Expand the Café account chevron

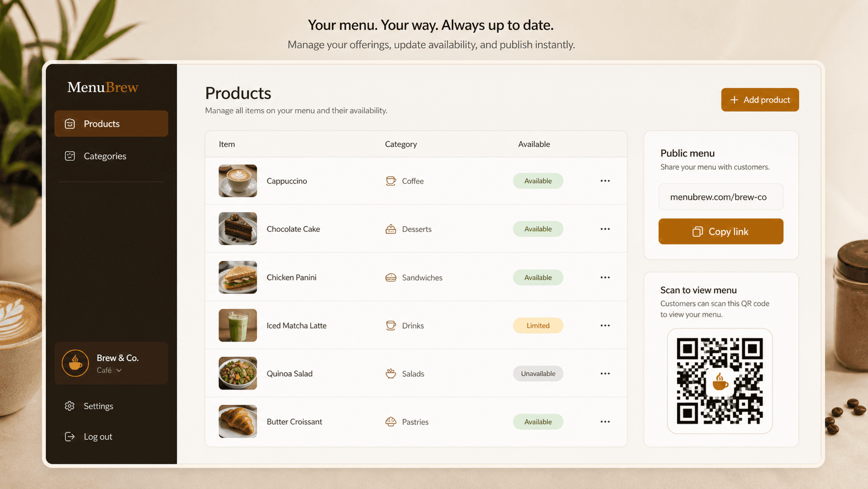point(119,371)
